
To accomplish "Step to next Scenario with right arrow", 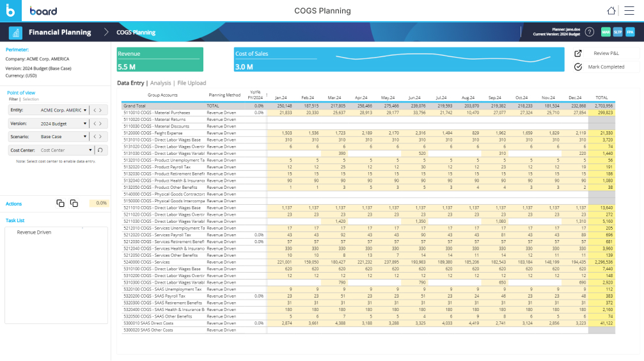I will [101, 137].
